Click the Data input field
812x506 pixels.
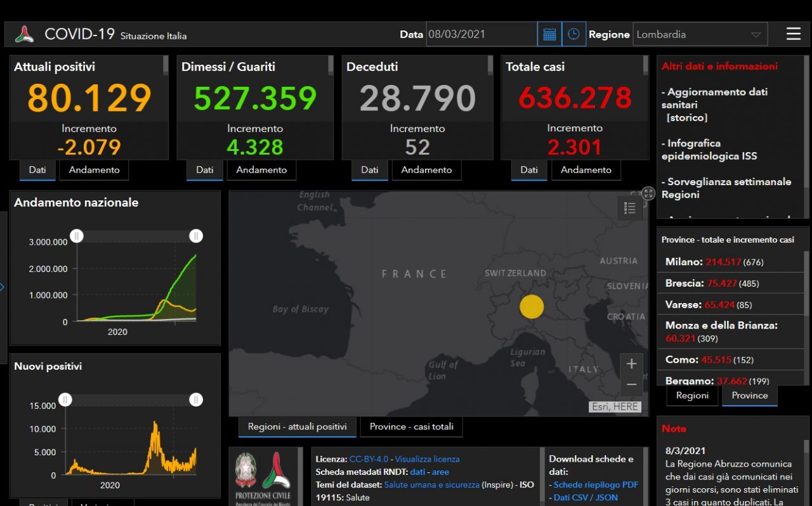click(481, 34)
